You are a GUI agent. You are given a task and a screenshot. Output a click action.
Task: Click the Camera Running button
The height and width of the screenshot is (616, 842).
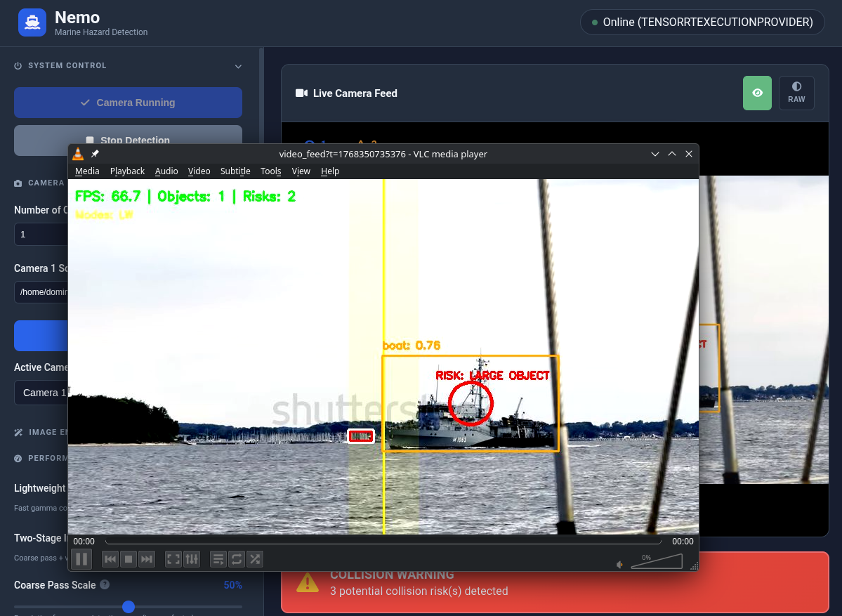click(128, 102)
